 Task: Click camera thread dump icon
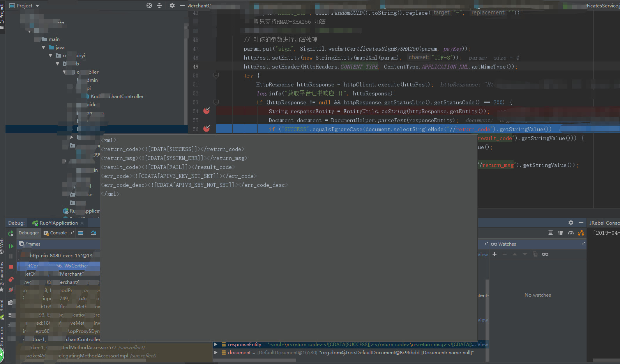(11, 302)
